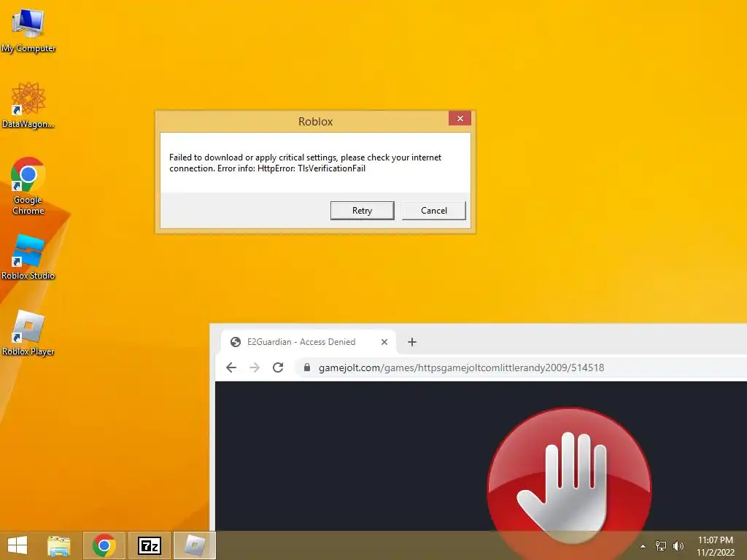
Task: Go back in the Chrome browser
Action: pos(231,367)
